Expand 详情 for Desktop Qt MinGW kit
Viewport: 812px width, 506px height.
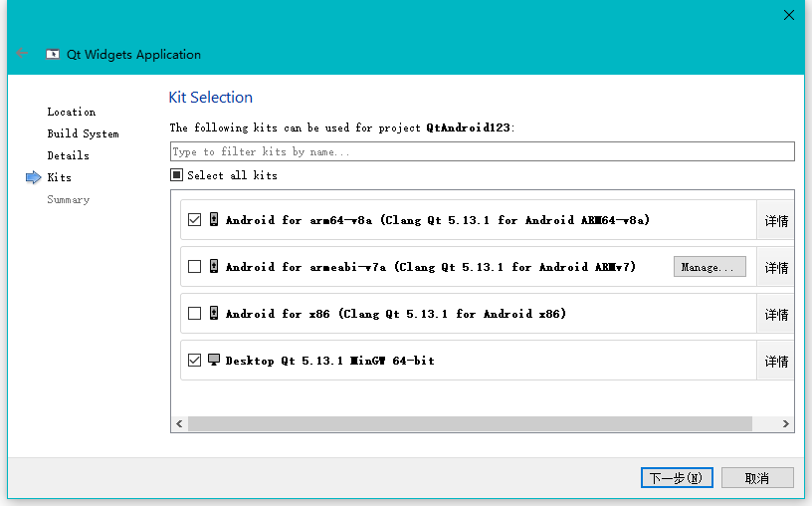pyautogui.click(x=776, y=361)
